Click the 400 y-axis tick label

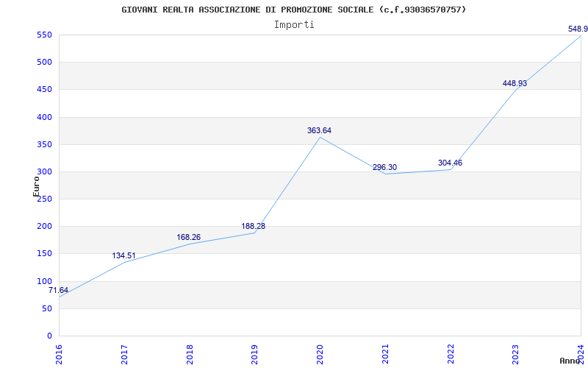coord(43,118)
